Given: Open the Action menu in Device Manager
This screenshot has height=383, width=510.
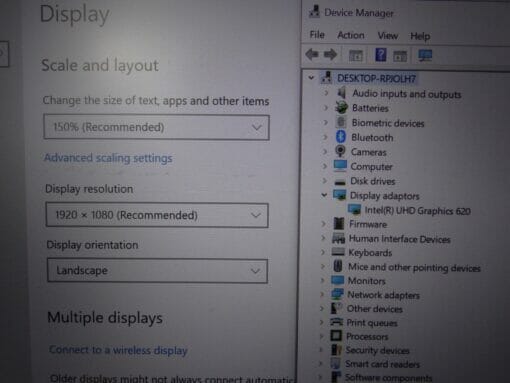Looking at the screenshot, I should click(351, 35).
